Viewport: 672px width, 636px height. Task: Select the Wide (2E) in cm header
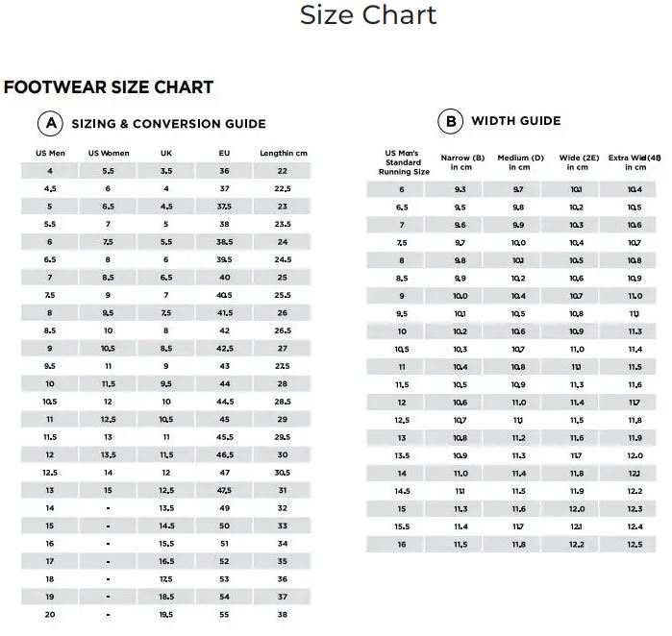pyautogui.click(x=577, y=161)
